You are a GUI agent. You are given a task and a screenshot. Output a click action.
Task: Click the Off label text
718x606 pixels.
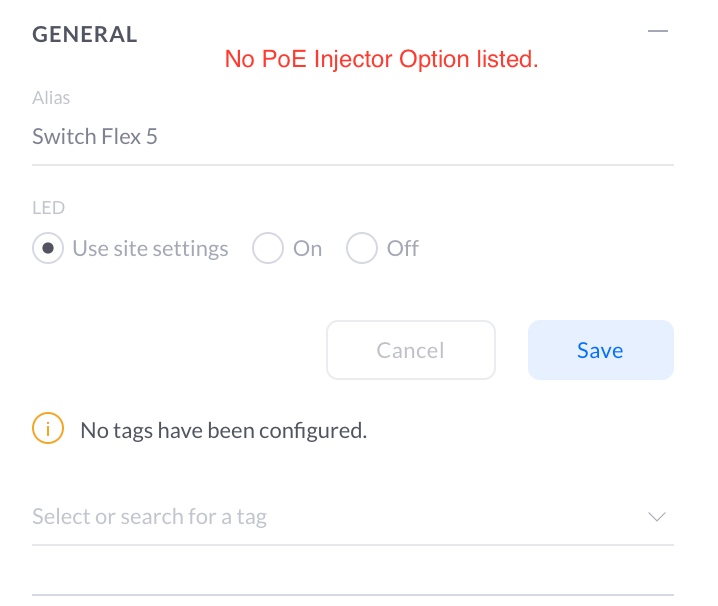[x=403, y=248]
